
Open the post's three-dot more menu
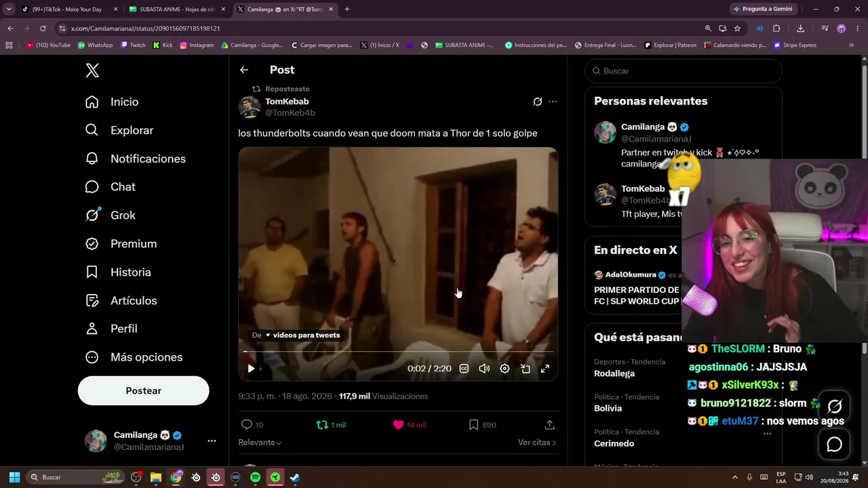tap(553, 102)
